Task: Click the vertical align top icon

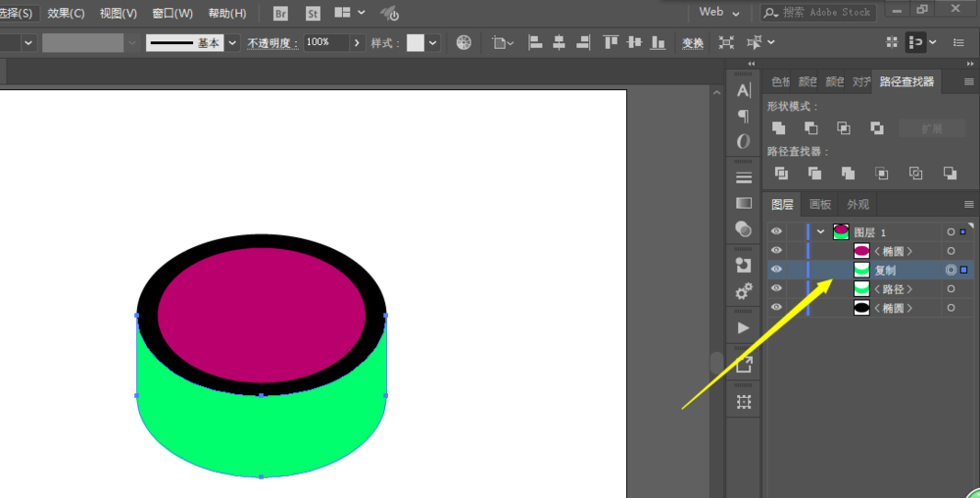Action: 611,43
